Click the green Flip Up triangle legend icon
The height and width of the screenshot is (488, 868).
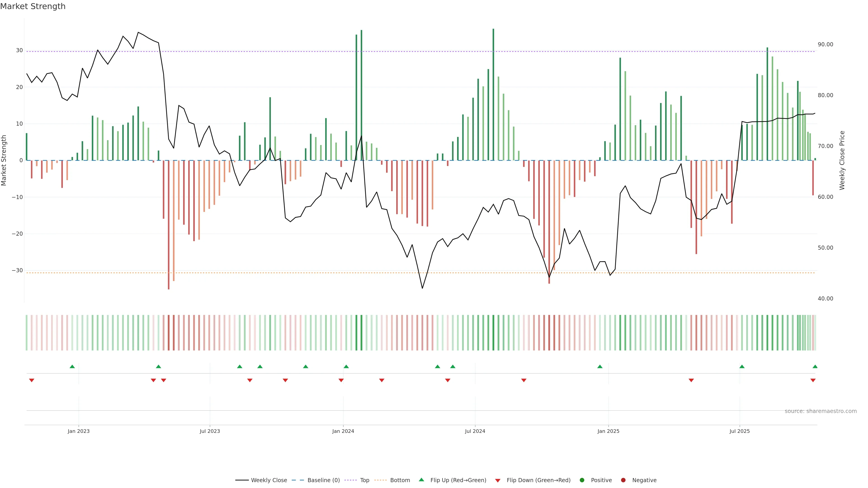coord(421,480)
